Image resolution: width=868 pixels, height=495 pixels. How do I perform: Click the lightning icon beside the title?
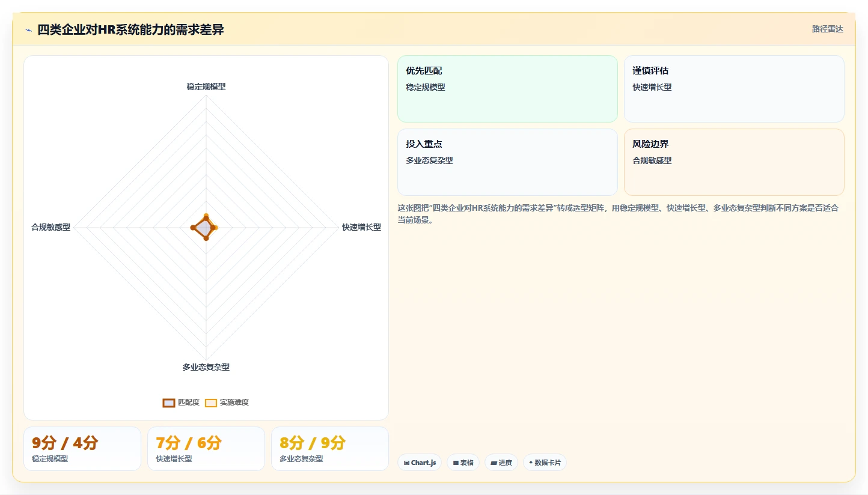coord(28,30)
